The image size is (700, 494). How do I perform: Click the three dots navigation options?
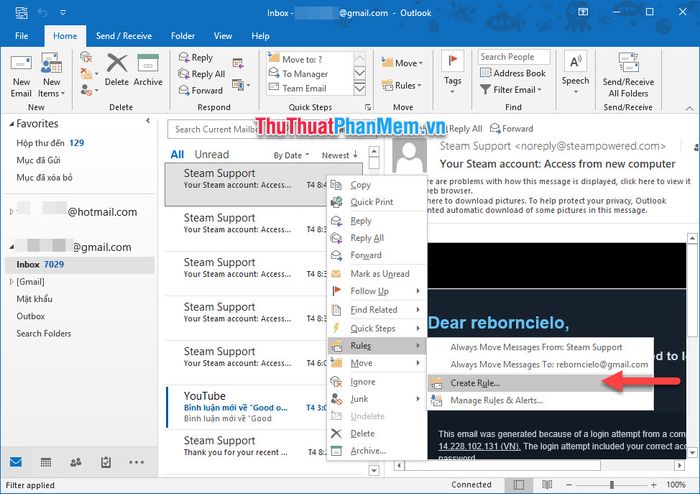point(136,462)
